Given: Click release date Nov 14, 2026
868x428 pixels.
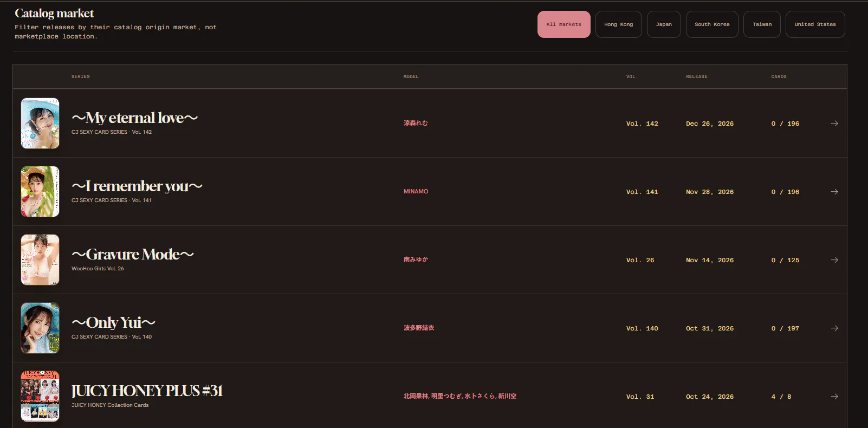Looking at the screenshot, I should tap(710, 260).
